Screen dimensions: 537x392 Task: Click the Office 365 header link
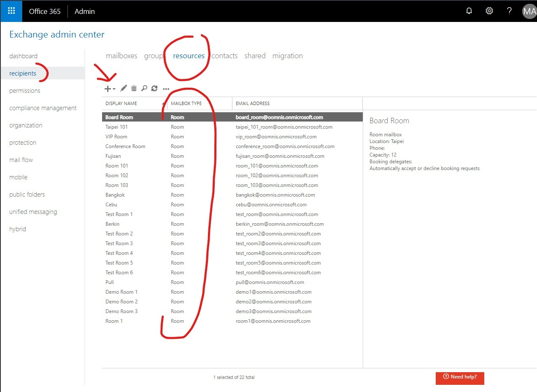[x=45, y=11]
